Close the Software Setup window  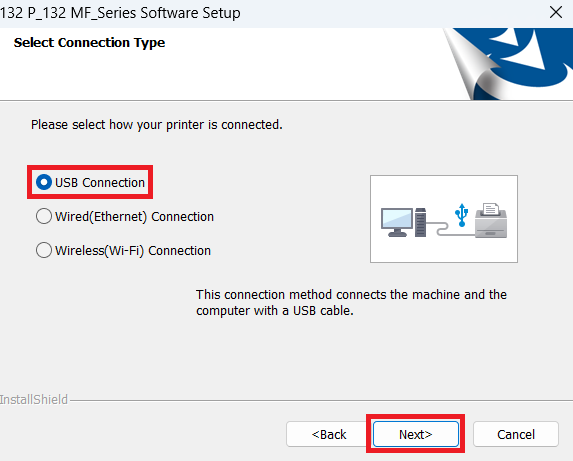click(x=556, y=12)
